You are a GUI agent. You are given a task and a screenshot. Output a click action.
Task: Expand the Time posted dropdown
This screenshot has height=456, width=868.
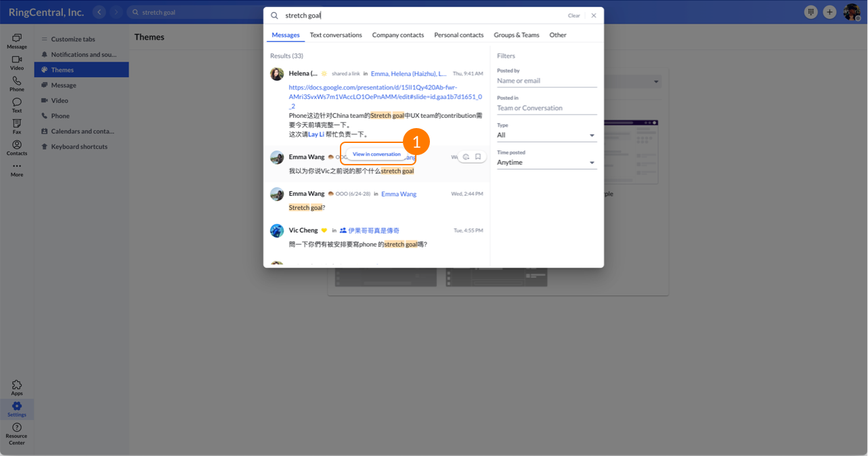click(546, 163)
